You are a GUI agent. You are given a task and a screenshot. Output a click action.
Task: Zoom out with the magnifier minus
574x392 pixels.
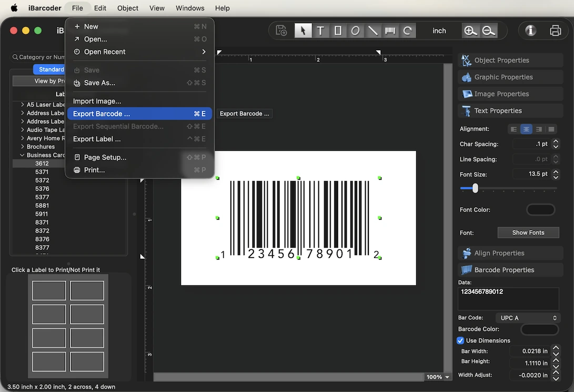(489, 30)
